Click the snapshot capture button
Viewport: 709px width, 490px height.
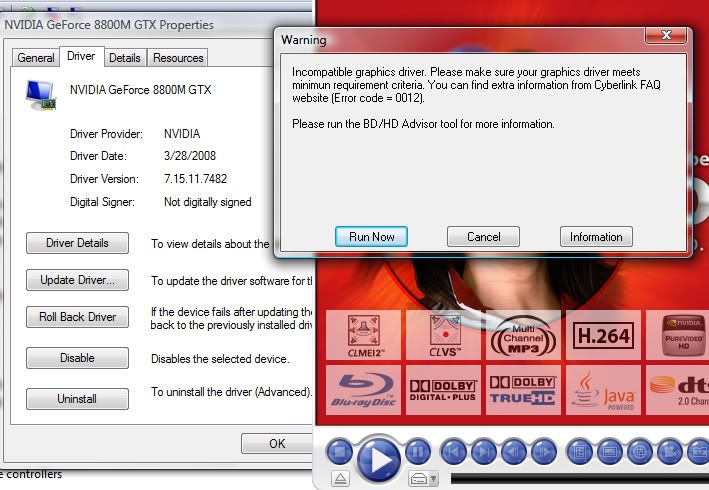click(699, 452)
